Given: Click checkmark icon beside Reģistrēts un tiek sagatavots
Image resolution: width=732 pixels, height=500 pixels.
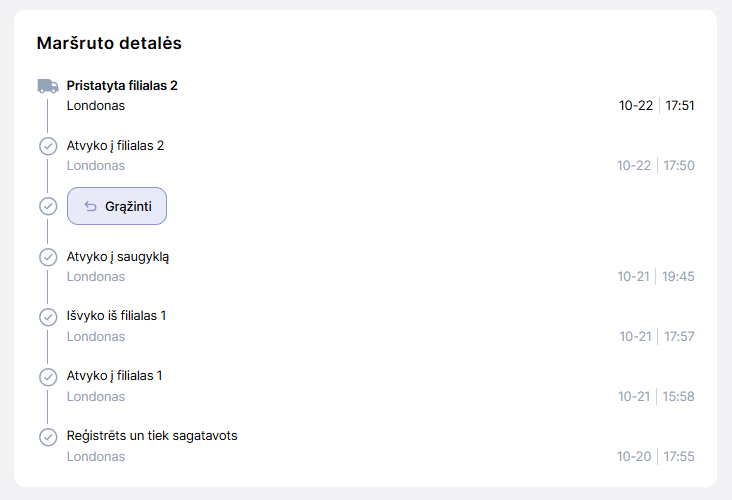Looking at the screenshot, I should point(47,437).
